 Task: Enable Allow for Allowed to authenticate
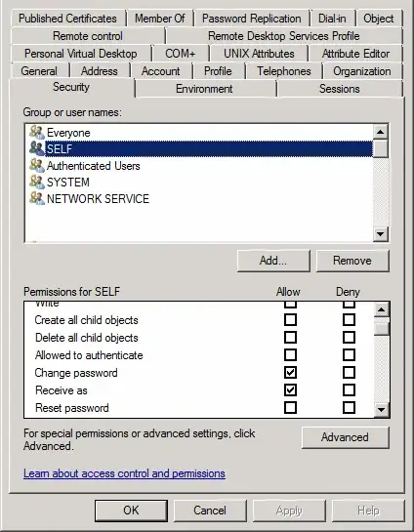[x=290, y=355]
